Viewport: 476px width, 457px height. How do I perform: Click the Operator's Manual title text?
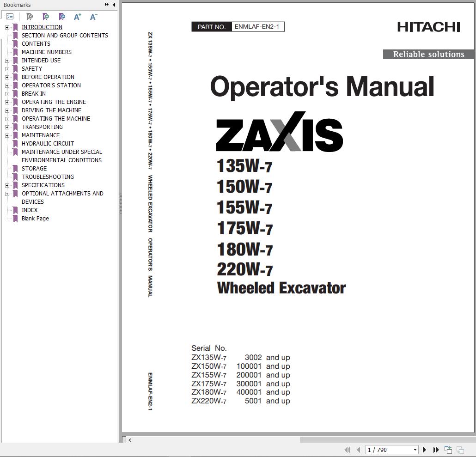[x=322, y=87]
